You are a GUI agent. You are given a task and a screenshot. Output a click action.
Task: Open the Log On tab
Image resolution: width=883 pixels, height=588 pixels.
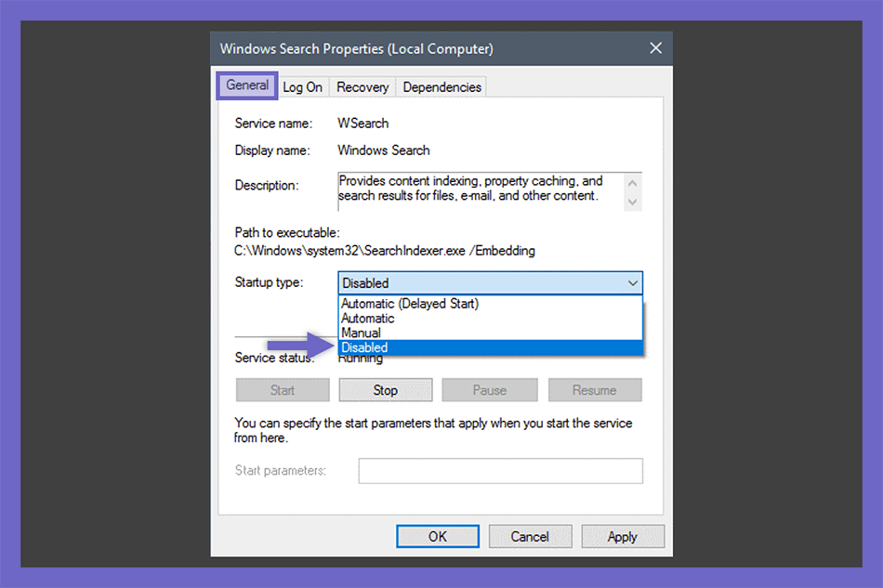pos(302,87)
